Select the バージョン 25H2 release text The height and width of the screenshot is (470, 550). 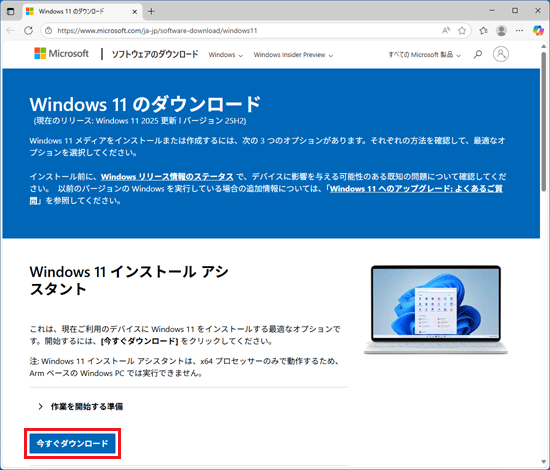214,121
